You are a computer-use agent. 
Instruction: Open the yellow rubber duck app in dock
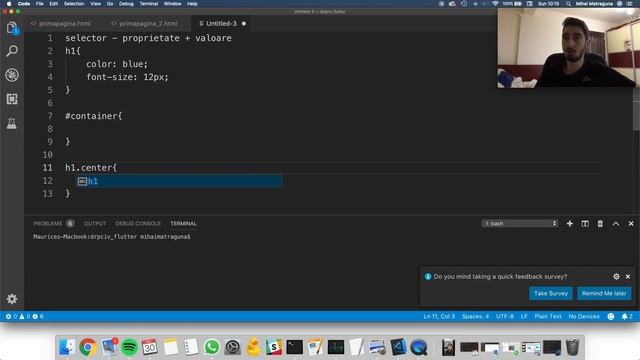pyautogui.click(x=253, y=347)
